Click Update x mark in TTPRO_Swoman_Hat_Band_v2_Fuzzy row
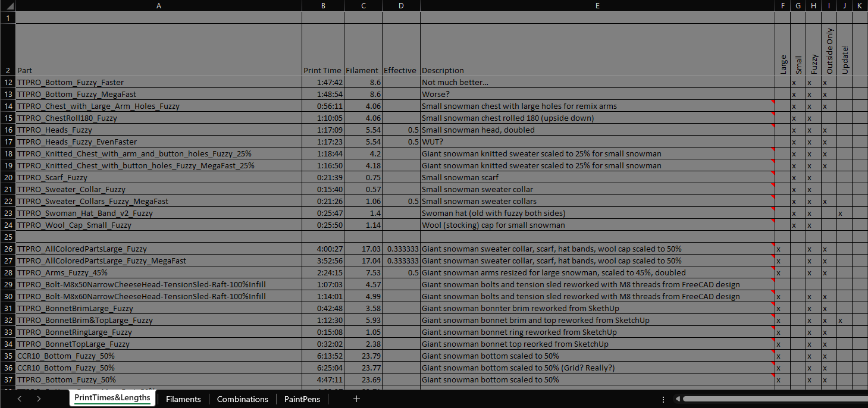Image resolution: width=868 pixels, height=408 pixels. click(840, 214)
